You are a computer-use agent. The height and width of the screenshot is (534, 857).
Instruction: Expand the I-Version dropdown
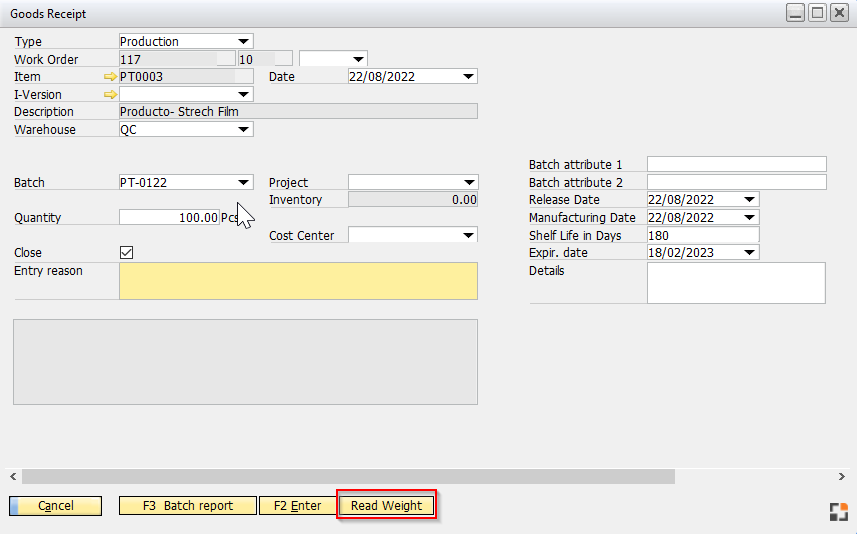click(x=244, y=95)
